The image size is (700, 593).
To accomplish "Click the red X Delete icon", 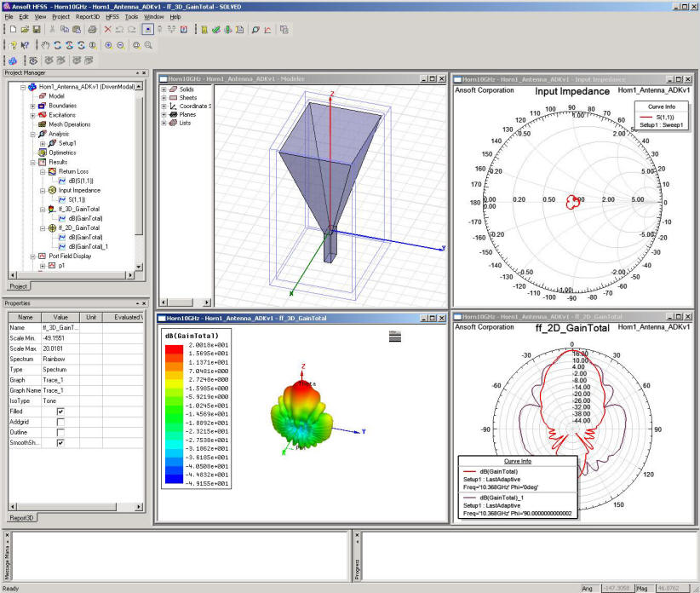I will [107, 30].
